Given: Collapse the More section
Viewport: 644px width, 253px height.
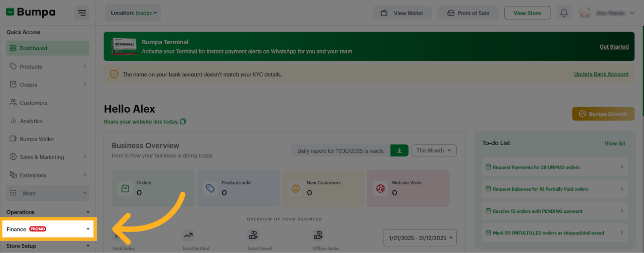Looking at the screenshot, I should pyautogui.click(x=48, y=193).
